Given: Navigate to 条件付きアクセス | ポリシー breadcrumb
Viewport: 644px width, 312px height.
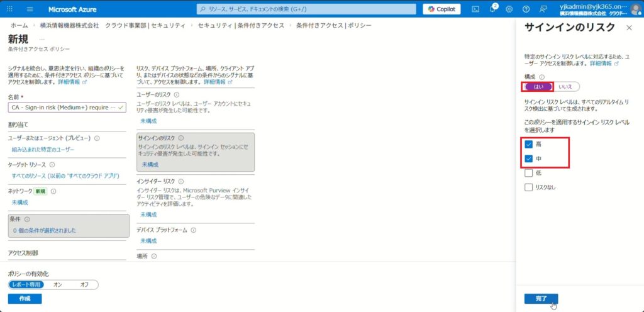Looking at the screenshot, I should tap(333, 25).
